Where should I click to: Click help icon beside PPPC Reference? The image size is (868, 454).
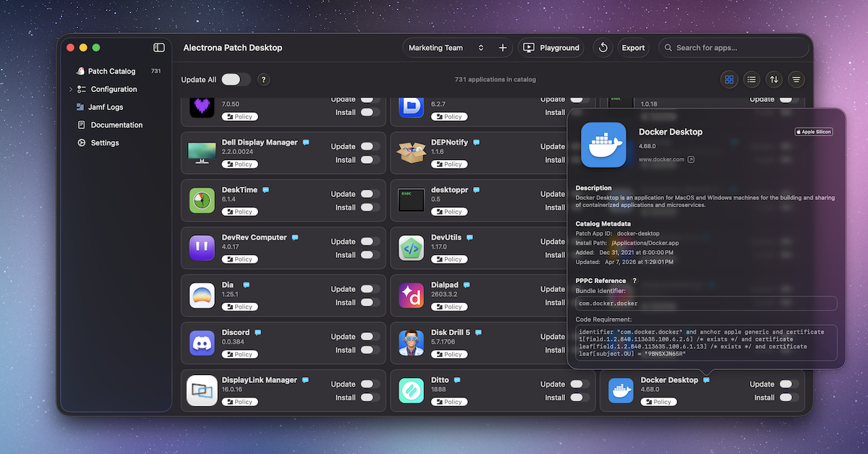(x=634, y=280)
